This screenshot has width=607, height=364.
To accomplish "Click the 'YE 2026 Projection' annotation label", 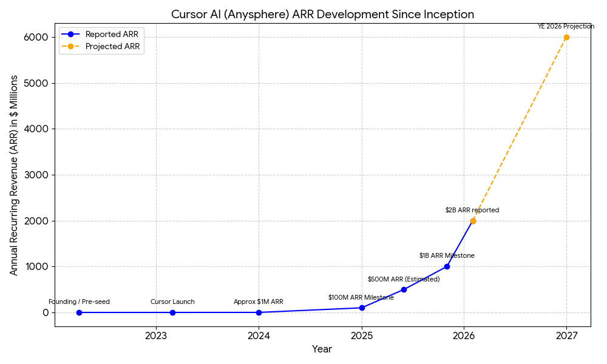I will coord(566,26).
